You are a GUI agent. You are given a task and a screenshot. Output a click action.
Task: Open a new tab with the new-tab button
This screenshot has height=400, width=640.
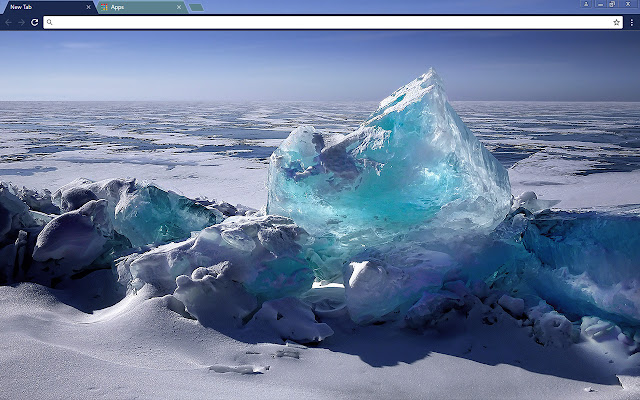click(x=196, y=7)
